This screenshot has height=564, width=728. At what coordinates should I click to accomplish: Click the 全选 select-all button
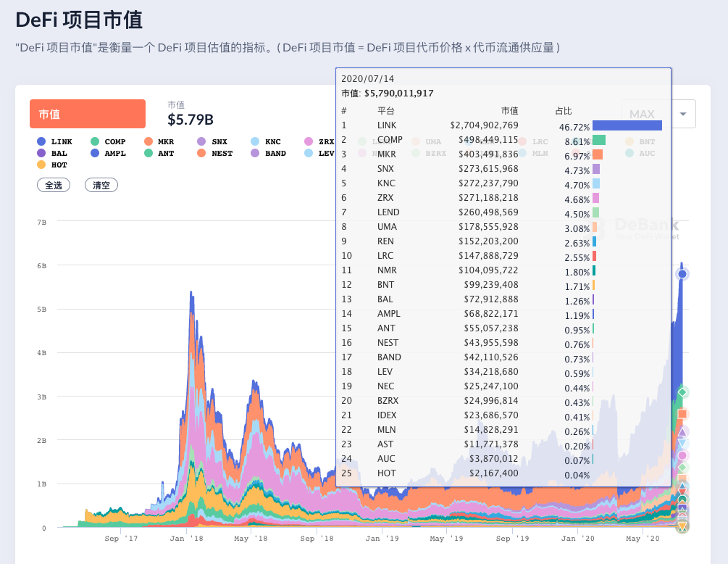coord(54,185)
